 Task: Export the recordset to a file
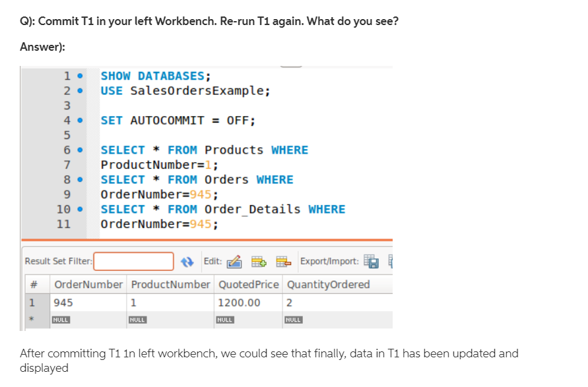click(371, 261)
